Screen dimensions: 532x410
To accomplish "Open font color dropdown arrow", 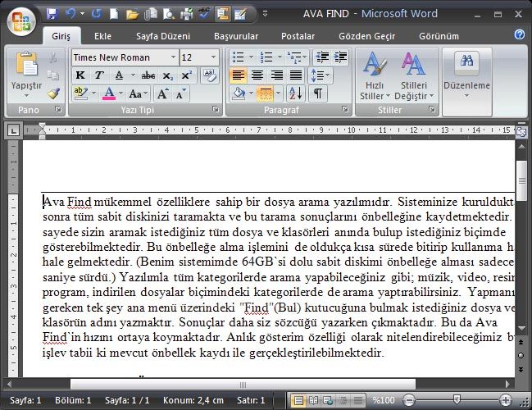I will coord(120,93).
